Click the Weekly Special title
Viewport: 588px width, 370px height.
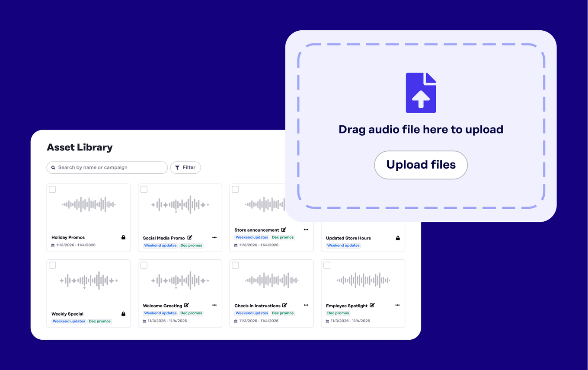pos(67,314)
